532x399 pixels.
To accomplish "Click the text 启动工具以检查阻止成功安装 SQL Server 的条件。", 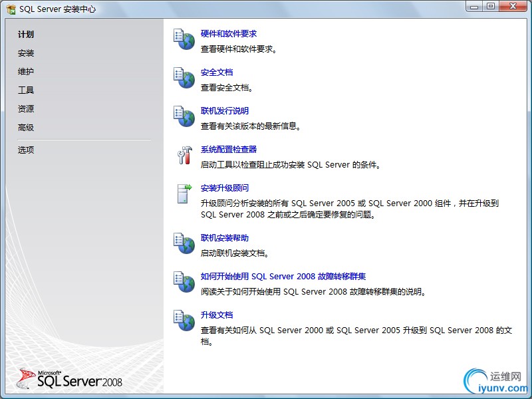I will coord(291,165).
